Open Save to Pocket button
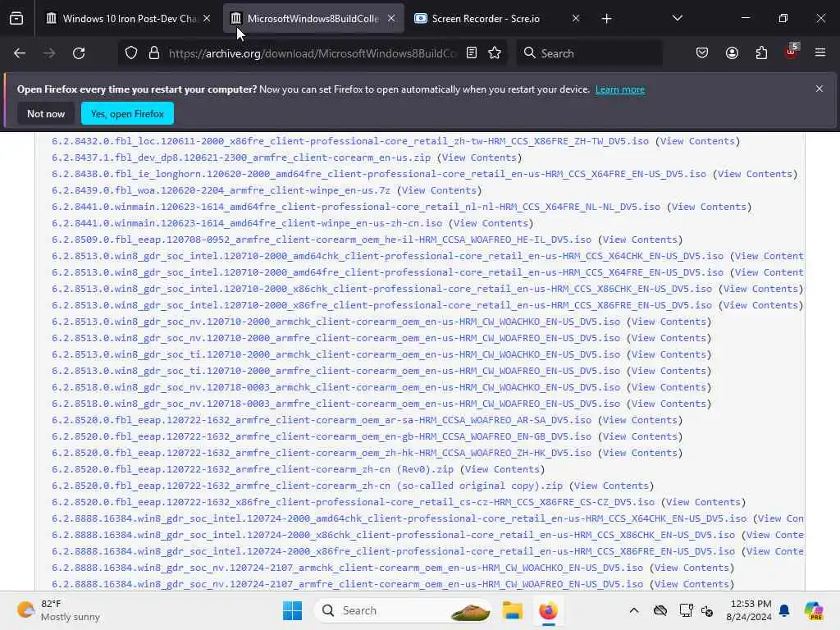 (702, 53)
